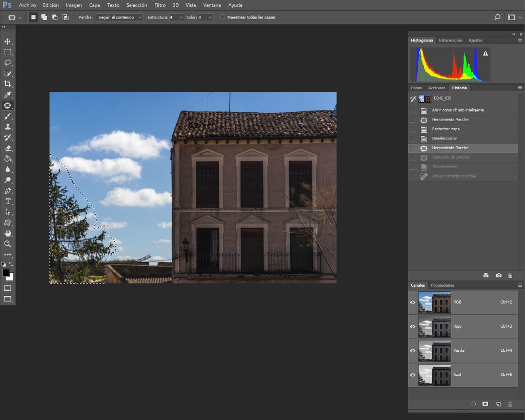Toggle visibility of RGB channel

(x=413, y=302)
